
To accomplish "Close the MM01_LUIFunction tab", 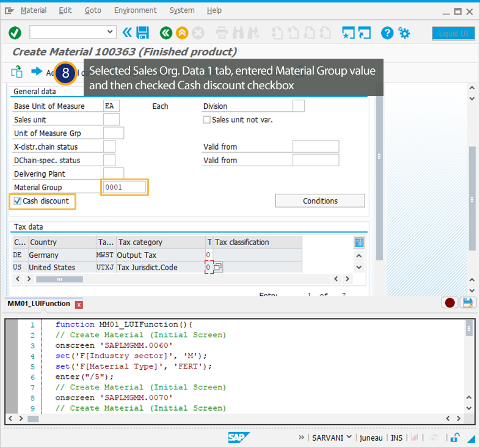I will (79, 304).
